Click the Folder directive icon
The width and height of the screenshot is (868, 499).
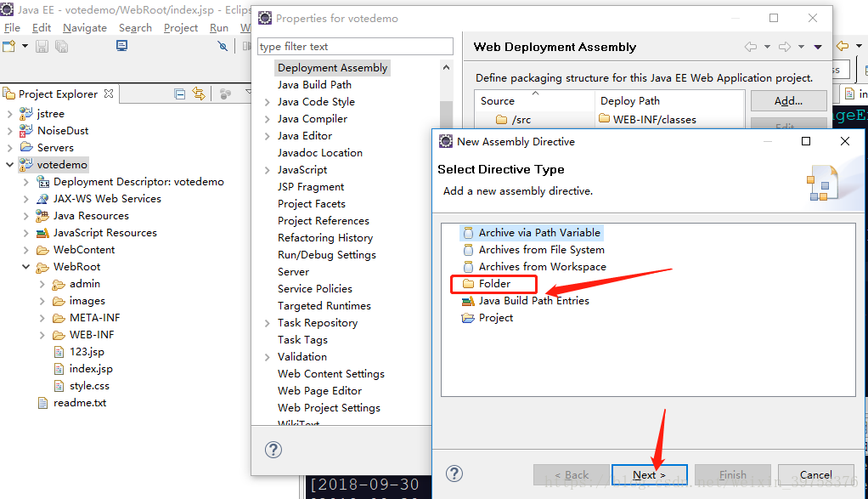coord(468,284)
